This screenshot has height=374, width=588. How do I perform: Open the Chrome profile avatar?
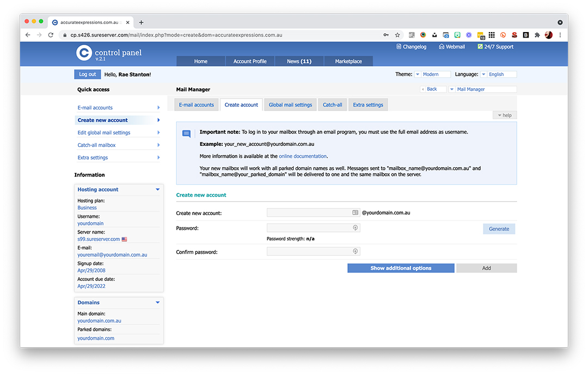pos(549,35)
